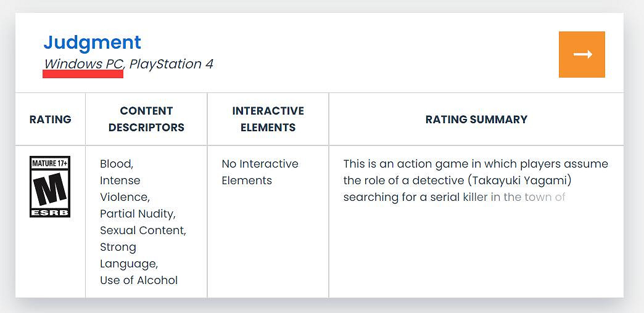Click the ESRB Mature 17+ rating badge
The image size is (644, 313).
click(x=50, y=186)
